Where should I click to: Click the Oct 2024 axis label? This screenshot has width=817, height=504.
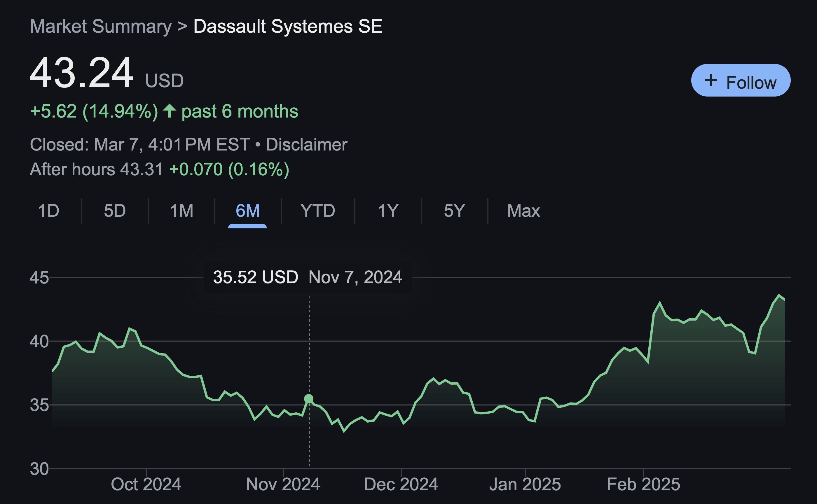pyautogui.click(x=146, y=484)
